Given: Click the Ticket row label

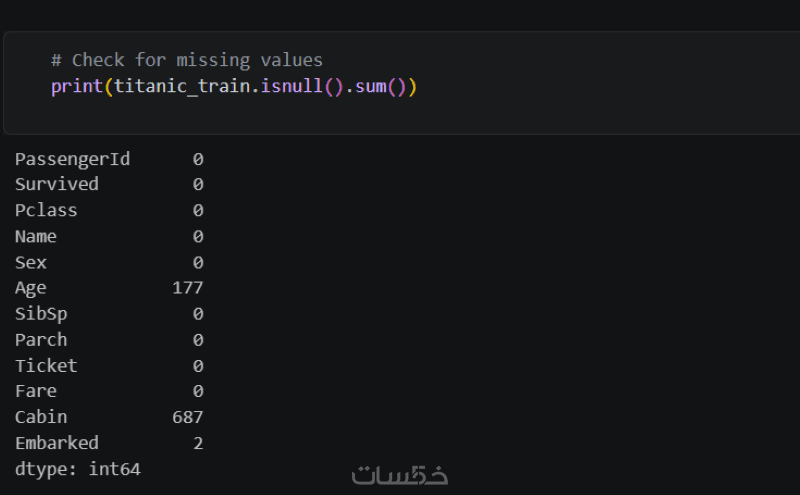Looking at the screenshot, I should (x=46, y=366).
